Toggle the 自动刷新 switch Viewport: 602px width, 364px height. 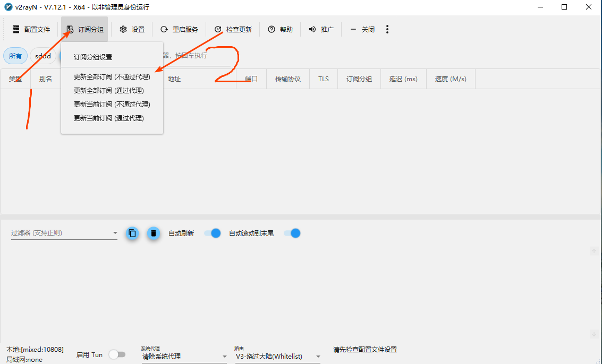point(213,233)
